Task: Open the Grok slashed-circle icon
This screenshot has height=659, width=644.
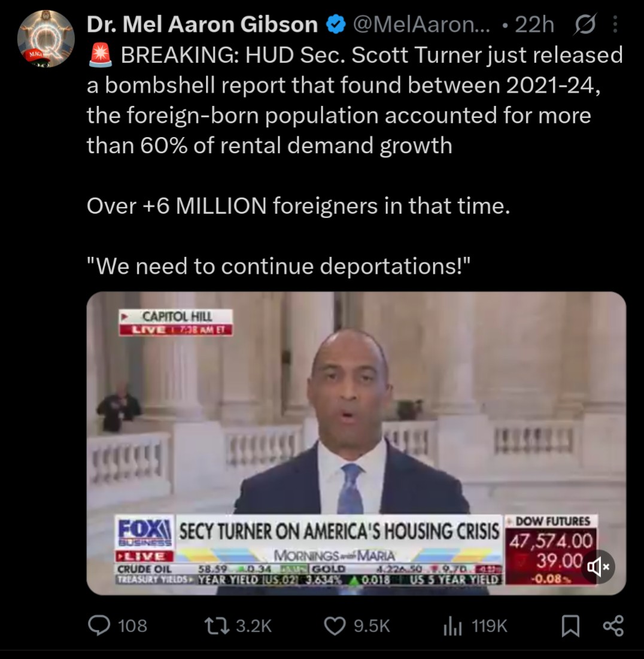Action: tap(585, 25)
